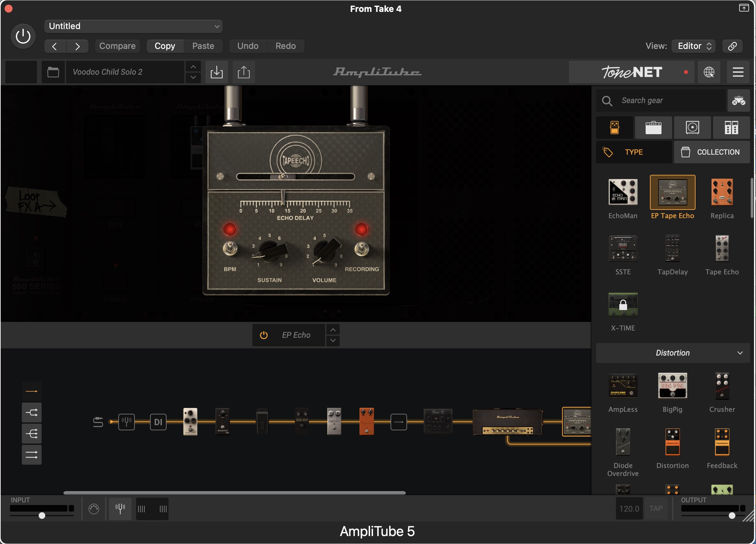Select the TapDelay pedal

673,248
